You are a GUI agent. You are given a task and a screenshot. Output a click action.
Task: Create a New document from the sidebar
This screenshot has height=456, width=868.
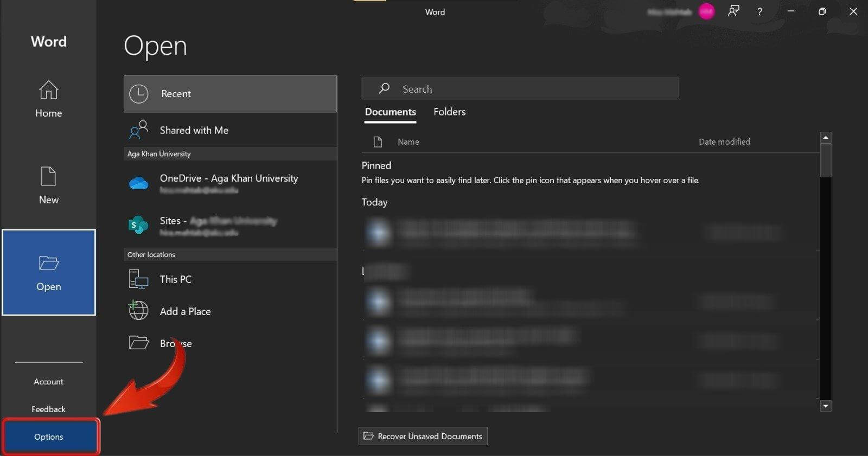pos(48,185)
